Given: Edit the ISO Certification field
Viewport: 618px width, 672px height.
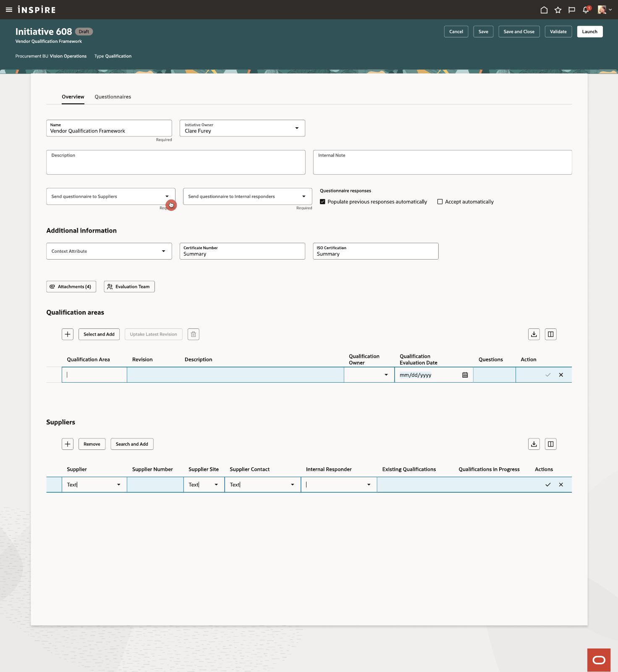Looking at the screenshot, I should pos(376,251).
